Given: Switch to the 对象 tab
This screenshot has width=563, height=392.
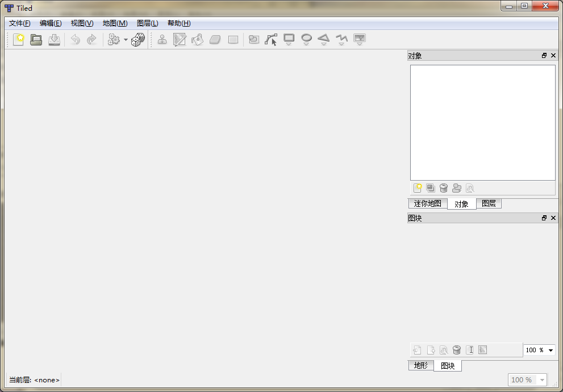Looking at the screenshot, I should (x=461, y=204).
